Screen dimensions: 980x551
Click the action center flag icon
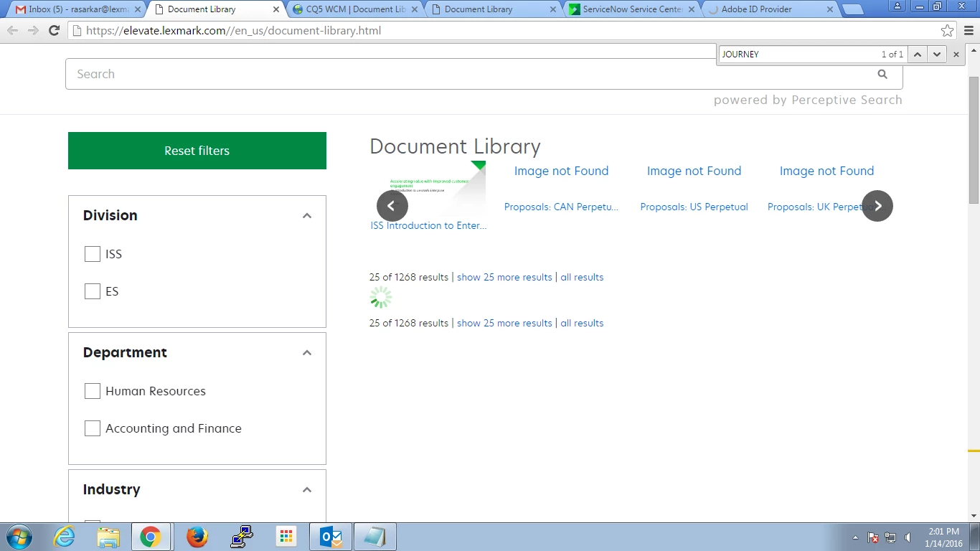[x=873, y=537]
